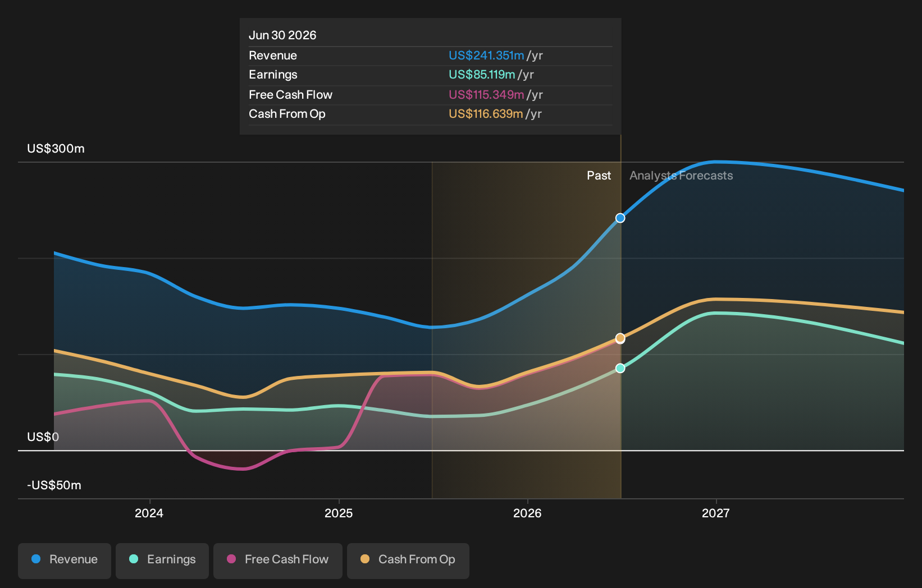Click the -US$50m y-axis label

(54, 485)
